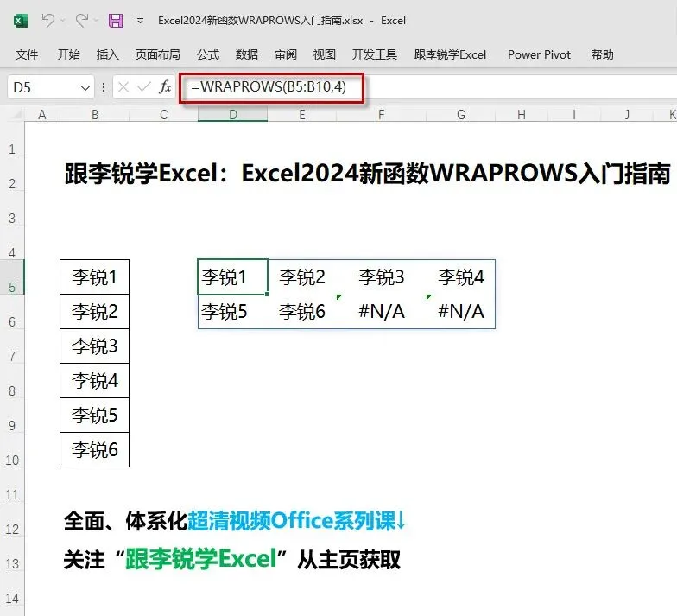This screenshot has width=677, height=616.
Task: Open the 公式 ribbon tab
Action: tap(208, 54)
